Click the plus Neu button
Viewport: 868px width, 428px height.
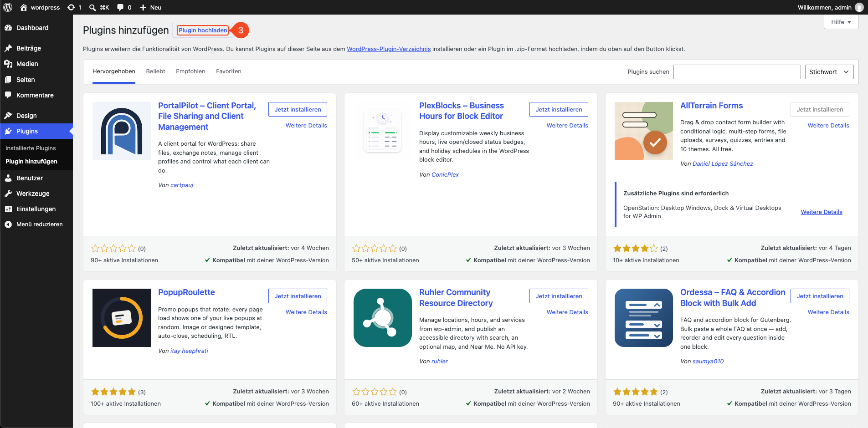150,7
